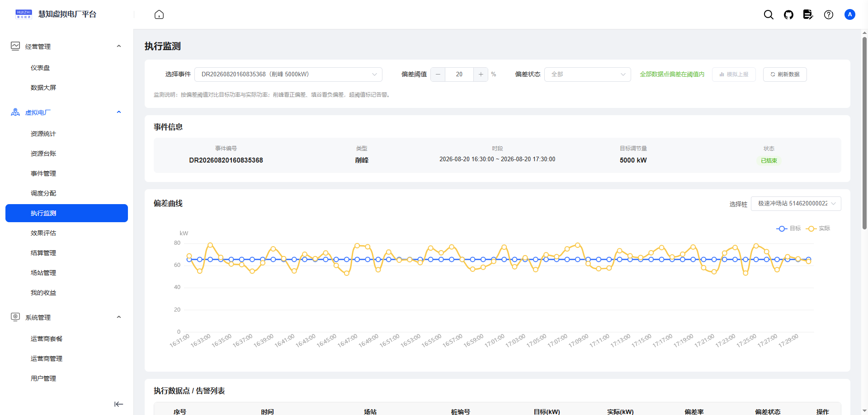Click the 偏差率 column header

pyautogui.click(x=694, y=412)
